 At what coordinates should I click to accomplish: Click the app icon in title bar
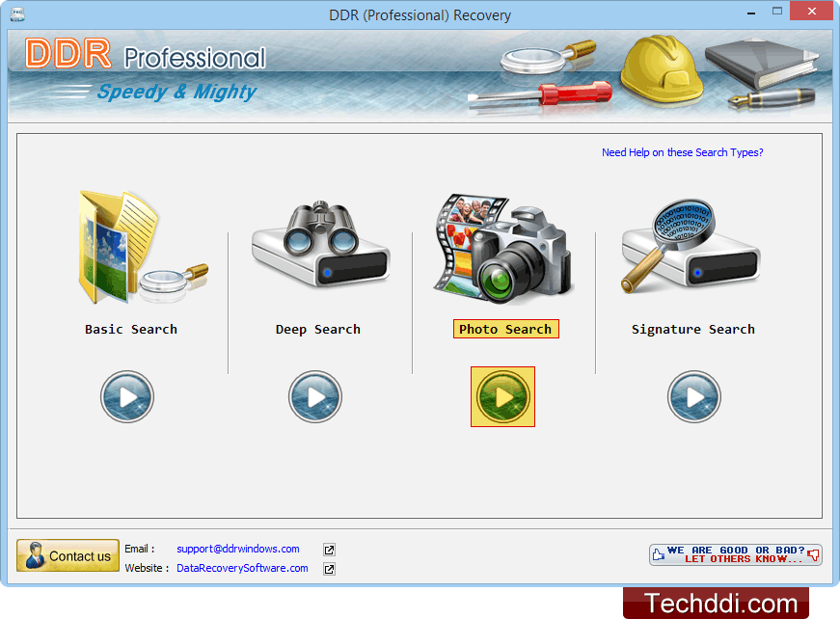coord(17,14)
